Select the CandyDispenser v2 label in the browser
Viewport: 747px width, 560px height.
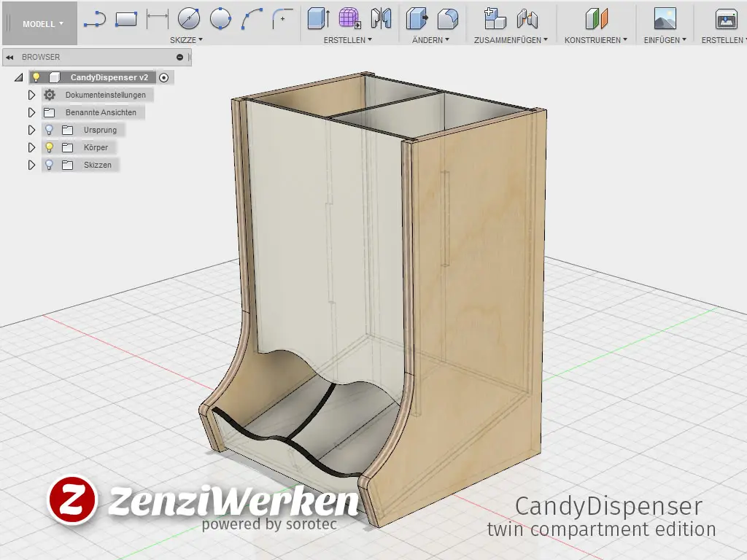109,77
